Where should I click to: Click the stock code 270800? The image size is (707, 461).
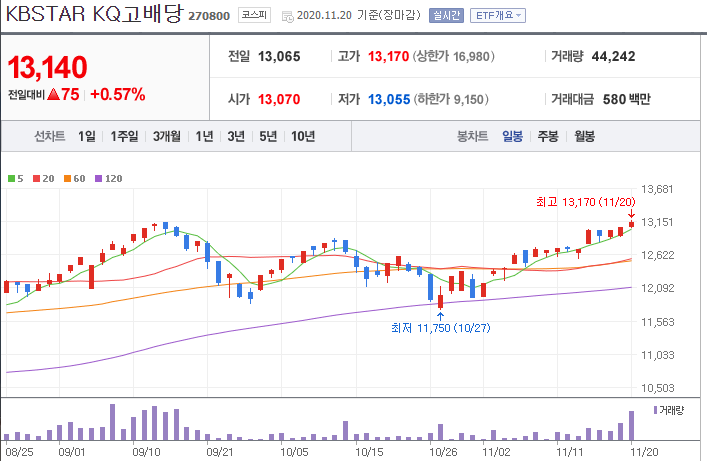[x=209, y=16]
